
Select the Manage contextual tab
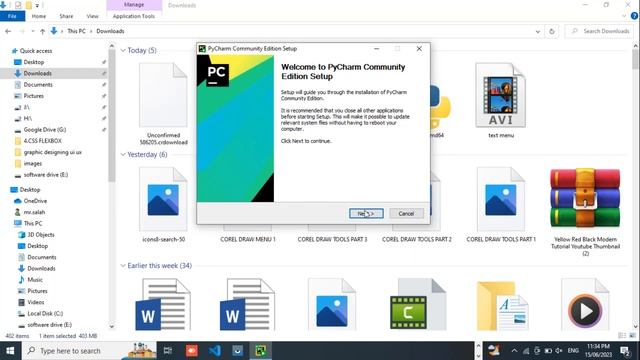[134, 5]
